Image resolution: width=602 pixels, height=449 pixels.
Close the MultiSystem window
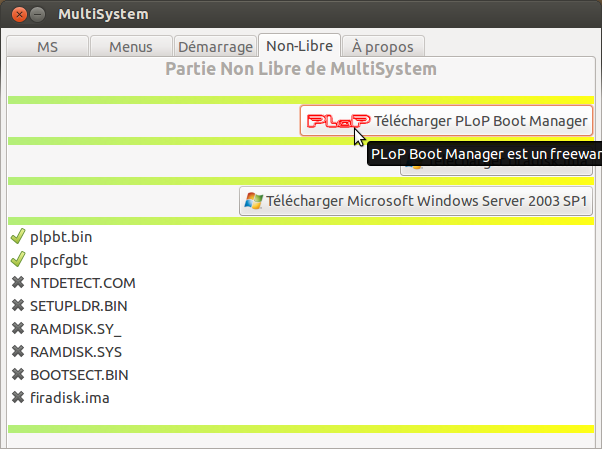click(x=19, y=15)
